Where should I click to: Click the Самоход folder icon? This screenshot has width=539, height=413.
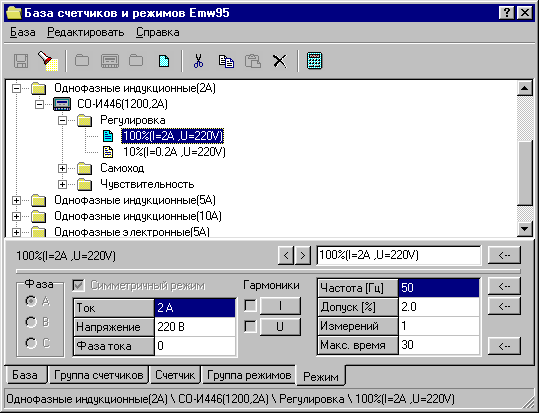pyautogui.click(x=85, y=168)
